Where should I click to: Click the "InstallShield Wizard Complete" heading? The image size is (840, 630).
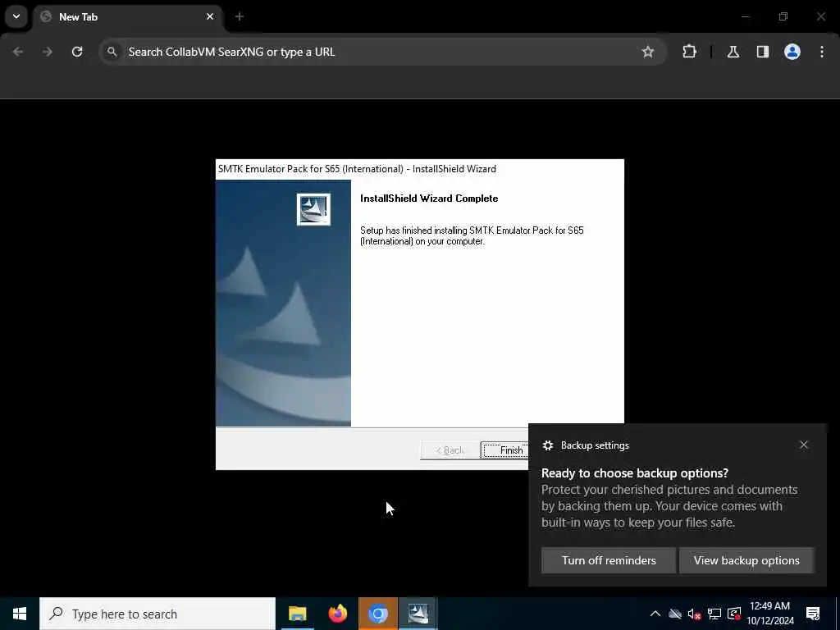pos(429,199)
